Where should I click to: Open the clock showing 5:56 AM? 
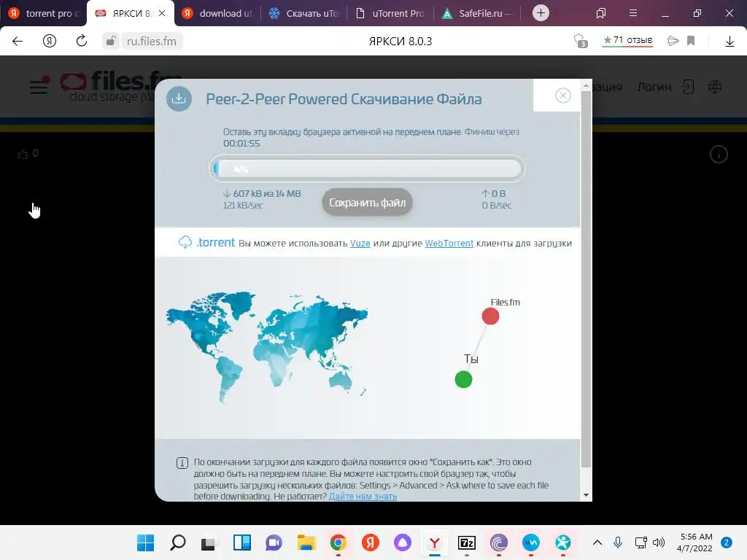pyautogui.click(x=695, y=542)
